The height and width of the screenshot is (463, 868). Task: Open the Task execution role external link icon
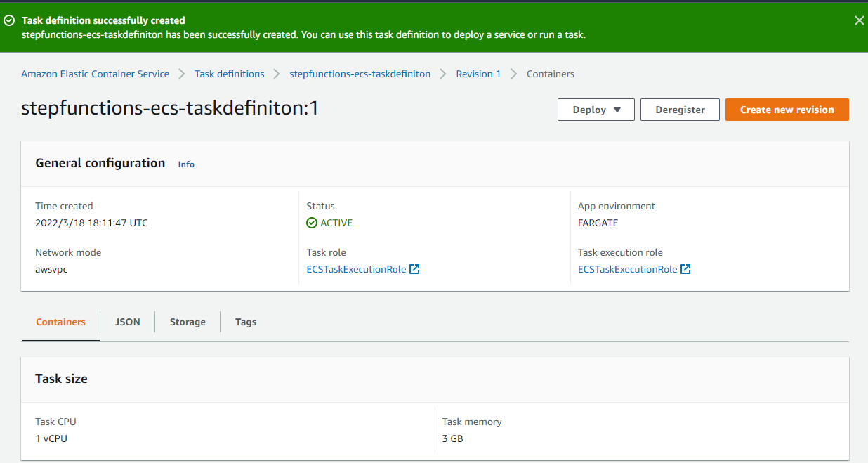[x=686, y=268]
